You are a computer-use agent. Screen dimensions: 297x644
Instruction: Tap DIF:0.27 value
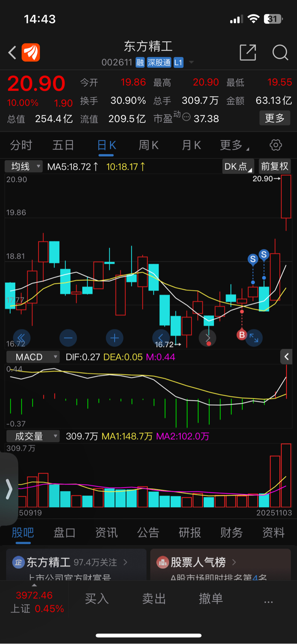(83, 357)
